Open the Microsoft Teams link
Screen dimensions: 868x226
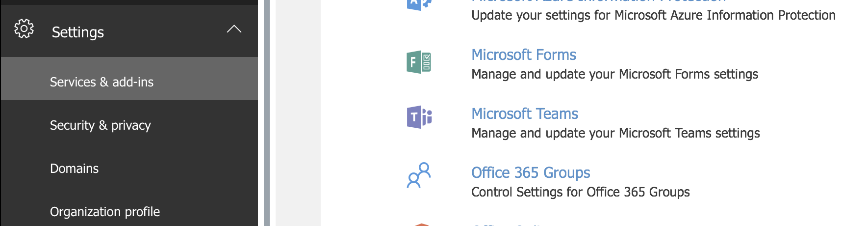(x=525, y=113)
